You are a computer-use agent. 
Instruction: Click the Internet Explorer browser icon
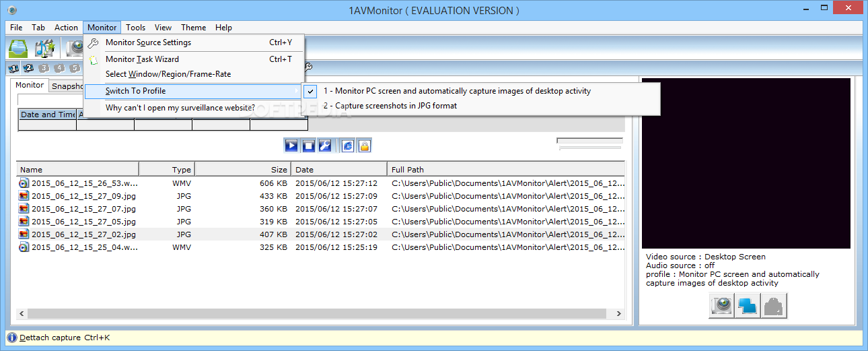pos(348,146)
